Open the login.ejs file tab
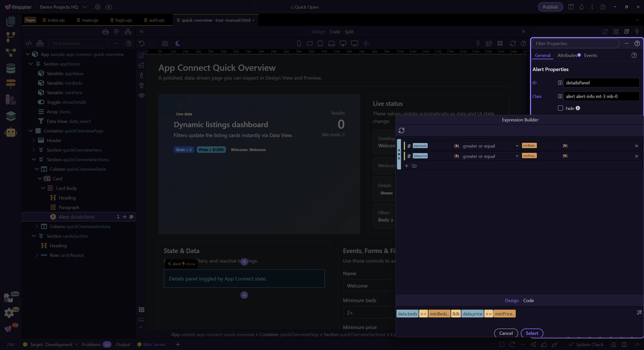644x350 pixels. click(123, 20)
